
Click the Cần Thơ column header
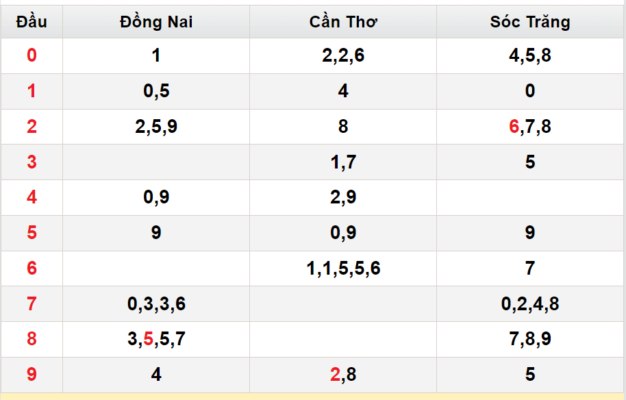[343, 22]
